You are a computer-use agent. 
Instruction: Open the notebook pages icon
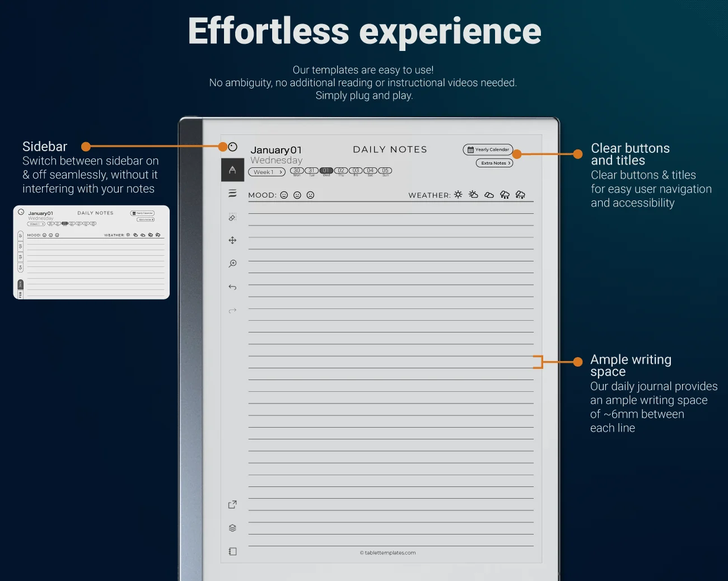click(x=232, y=551)
